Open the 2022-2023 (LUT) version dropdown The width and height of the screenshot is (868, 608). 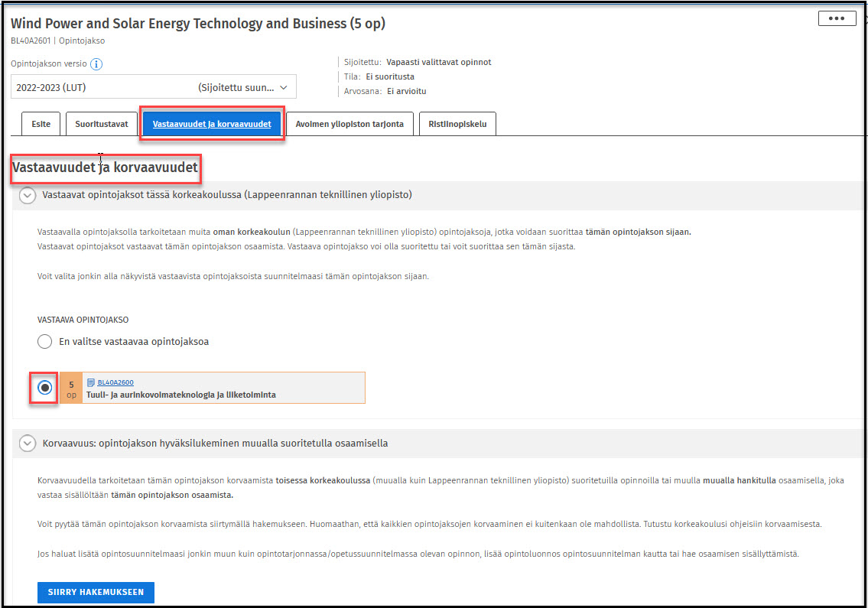tap(154, 87)
